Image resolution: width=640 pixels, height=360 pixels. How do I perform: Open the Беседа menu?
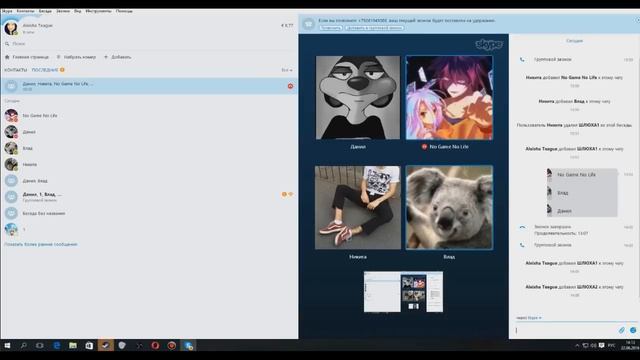(x=45, y=11)
